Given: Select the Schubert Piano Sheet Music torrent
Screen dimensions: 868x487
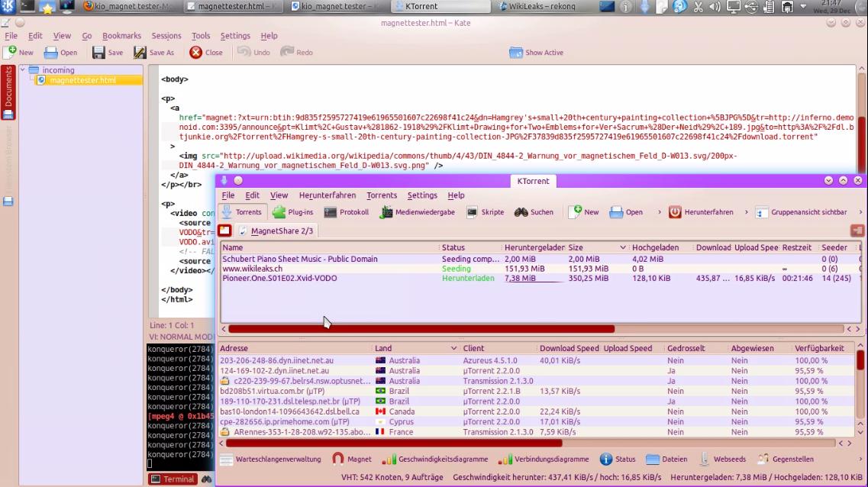Looking at the screenshot, I should (x=540, y=259).
